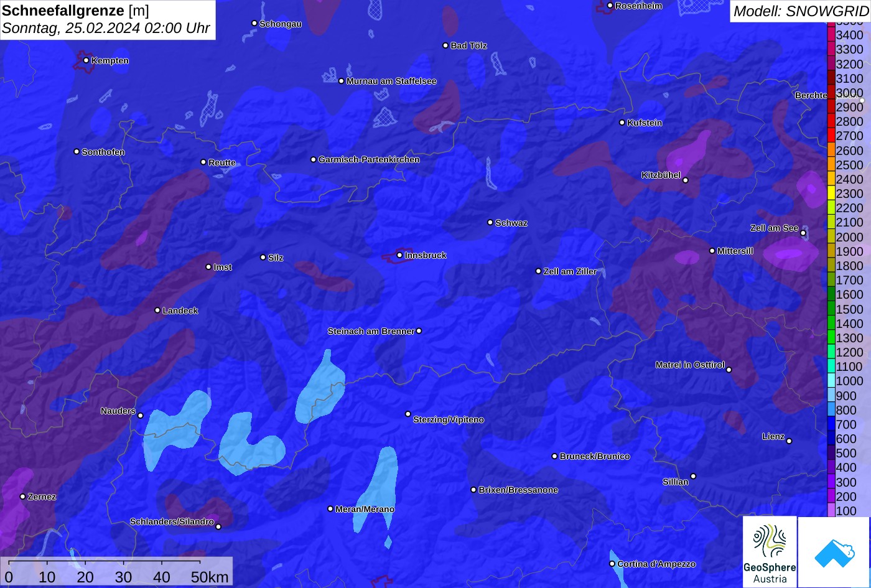Select the 2500 m orange legend swatch
The image size is (871, 588).
pos(831,165)
